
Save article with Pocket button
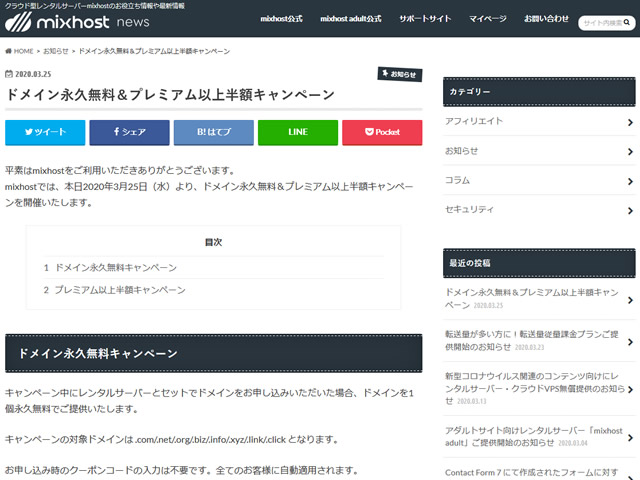click(x=382, y=132)
